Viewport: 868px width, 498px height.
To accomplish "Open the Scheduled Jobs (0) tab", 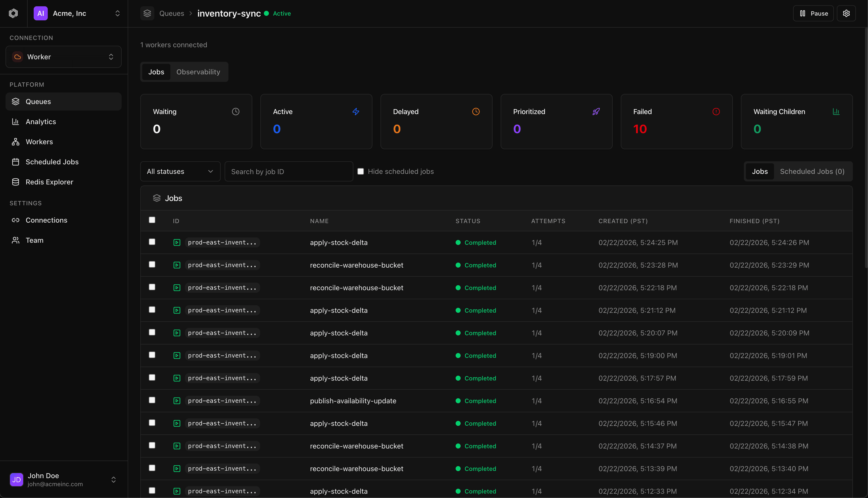I will [x=812, y=171].
